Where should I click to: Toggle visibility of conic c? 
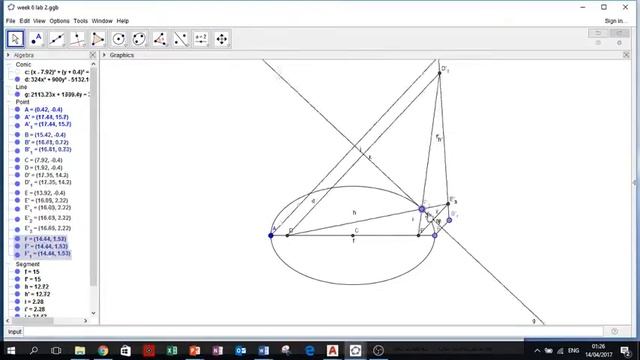[x=18, y=72]
